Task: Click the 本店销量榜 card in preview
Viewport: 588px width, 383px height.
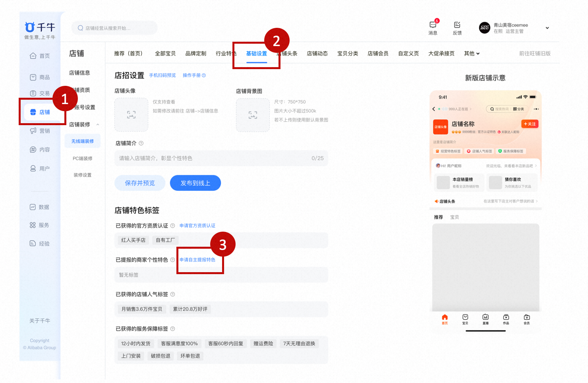Action: tap(459, 183)
